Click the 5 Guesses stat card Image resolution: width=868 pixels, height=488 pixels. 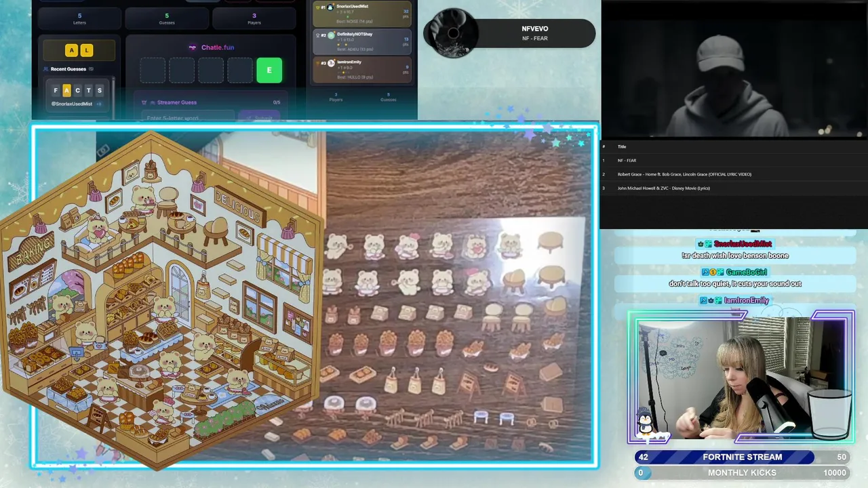click(x=167, y=19)
